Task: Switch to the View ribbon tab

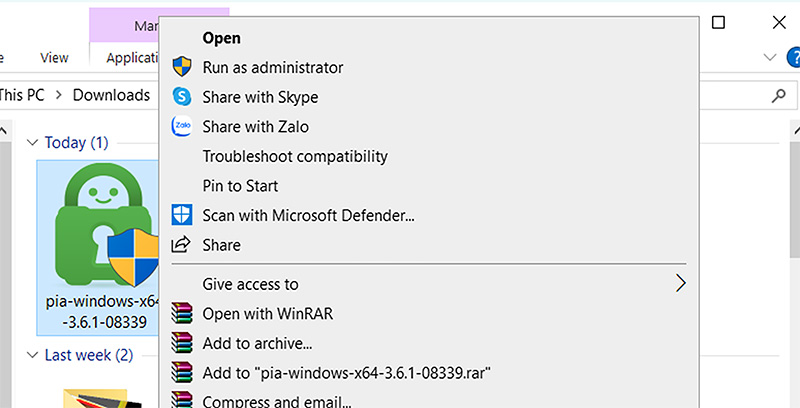Action: [54, 58]
